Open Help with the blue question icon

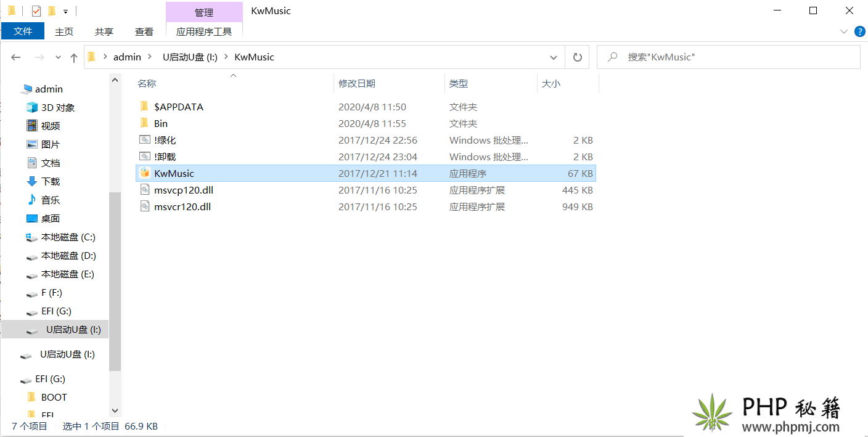(x=860, y=31)
